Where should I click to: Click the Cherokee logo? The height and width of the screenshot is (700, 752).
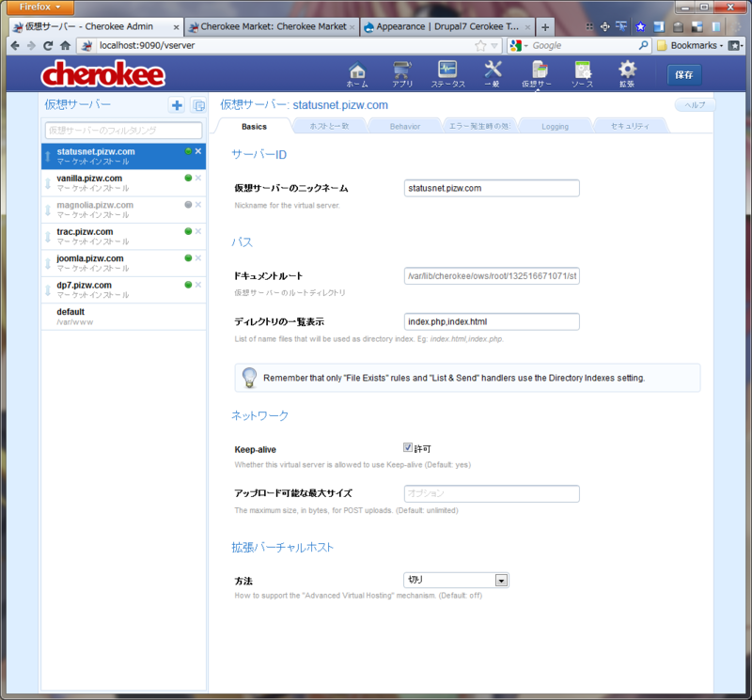[103, 74]
